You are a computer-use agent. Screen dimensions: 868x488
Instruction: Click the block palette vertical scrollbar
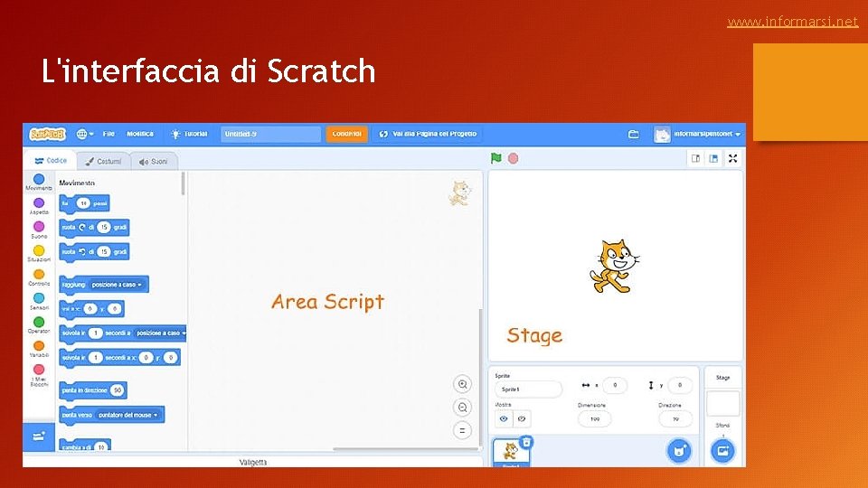point(183,183)
